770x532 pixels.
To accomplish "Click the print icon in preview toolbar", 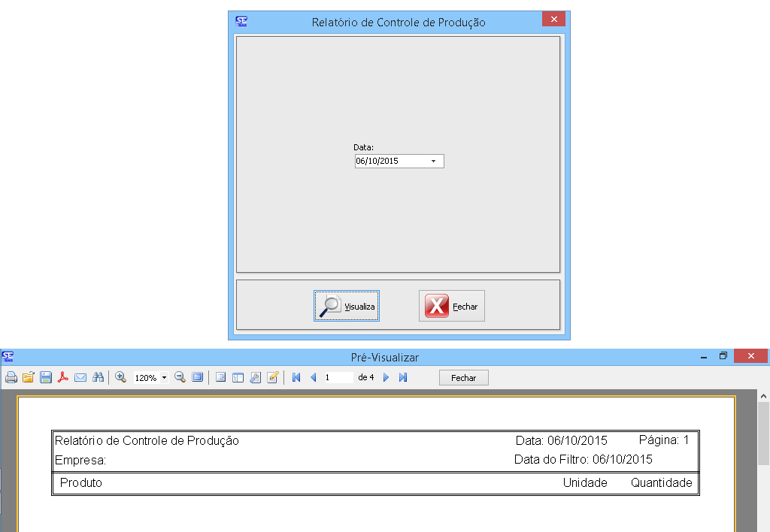I will (11, 377).
